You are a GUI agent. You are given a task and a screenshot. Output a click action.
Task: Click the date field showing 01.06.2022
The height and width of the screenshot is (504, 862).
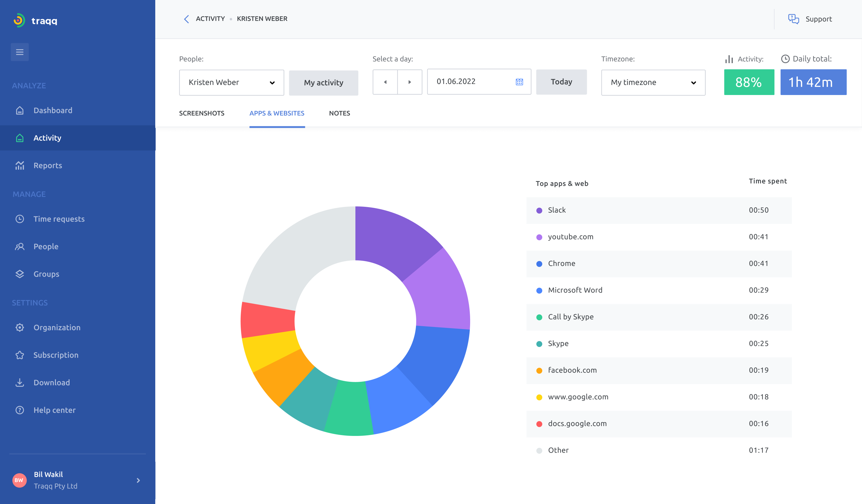tap(479, 81)
